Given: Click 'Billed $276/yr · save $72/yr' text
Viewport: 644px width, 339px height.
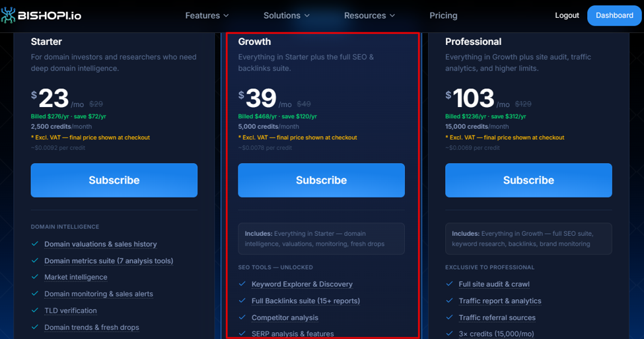Looking at the screenshot, I should pyautogui.click(x=69, y=116).
